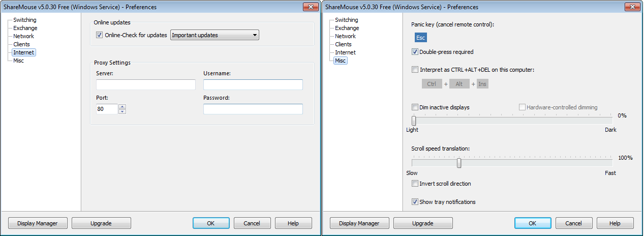
Task: Increase proxy Port with up arrow
Action: pos(122,106)
